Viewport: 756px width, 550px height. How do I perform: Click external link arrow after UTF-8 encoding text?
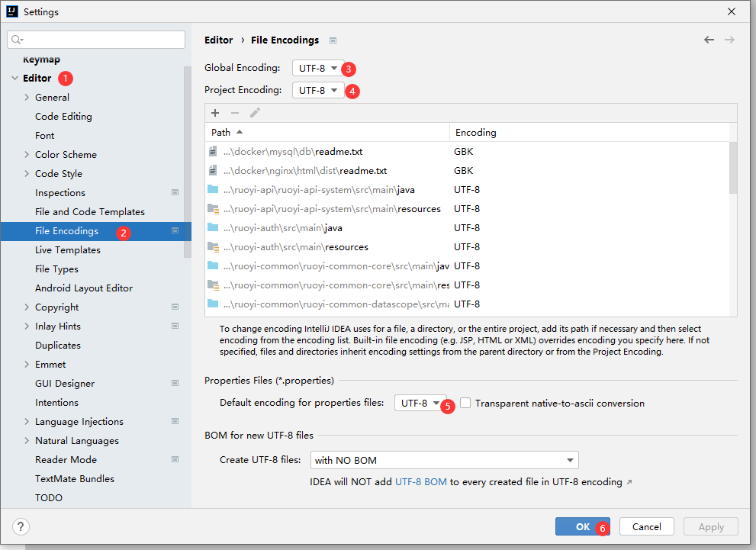pyautogui.click(x=629, y=482)
